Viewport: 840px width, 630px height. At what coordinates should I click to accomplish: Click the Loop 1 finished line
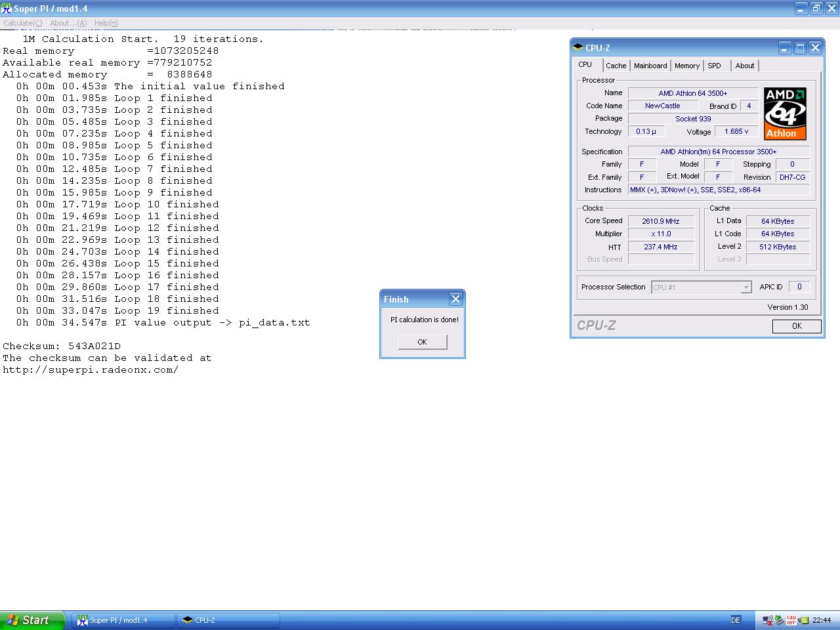(x=114, y=98)
